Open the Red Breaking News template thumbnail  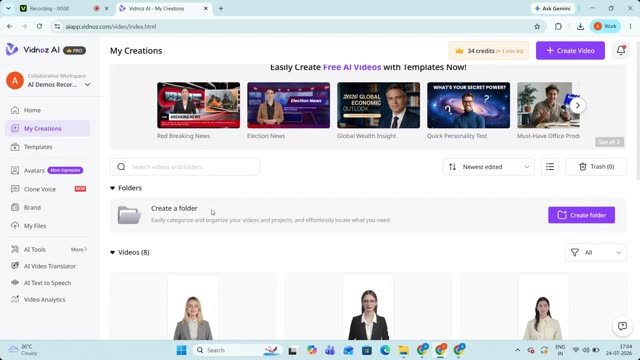tap(198, 105)
